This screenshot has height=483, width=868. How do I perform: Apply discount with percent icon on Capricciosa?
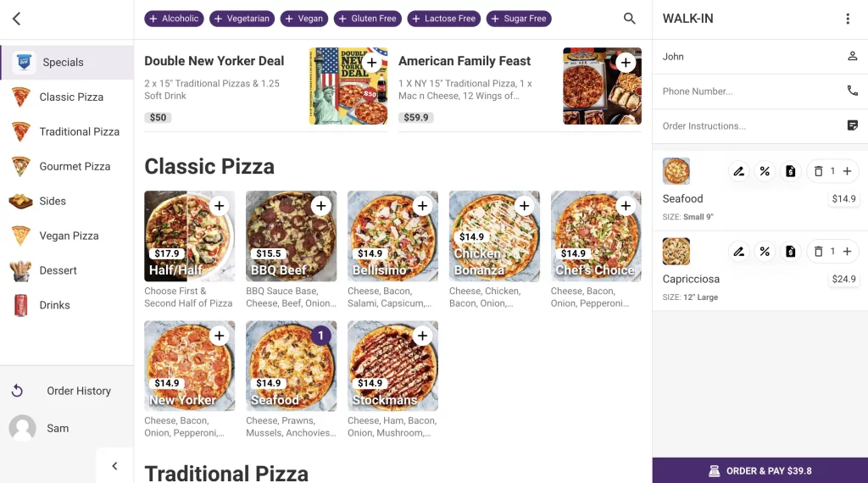tap(765, 252)
